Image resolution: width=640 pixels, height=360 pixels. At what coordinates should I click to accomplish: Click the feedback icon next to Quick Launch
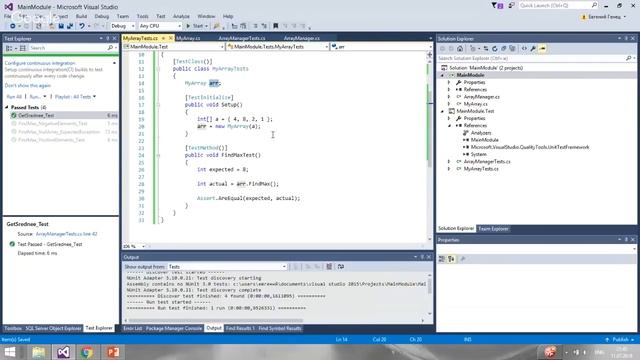[x=511, y=5]
